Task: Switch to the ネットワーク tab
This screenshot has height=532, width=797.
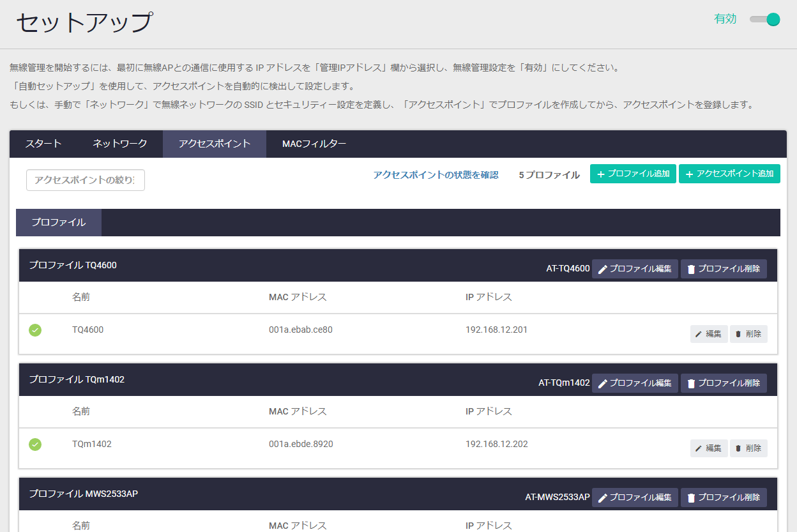Action: click(120, 144)
